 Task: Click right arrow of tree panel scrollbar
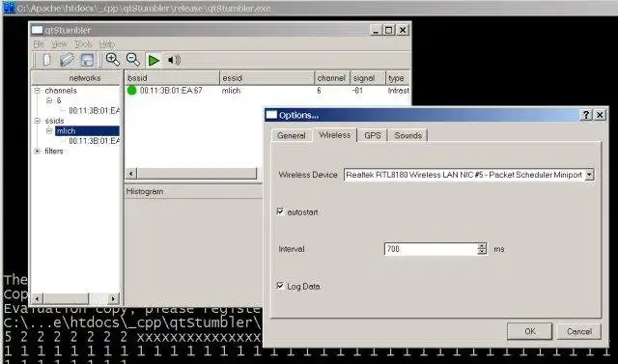[x=113, y=298]
